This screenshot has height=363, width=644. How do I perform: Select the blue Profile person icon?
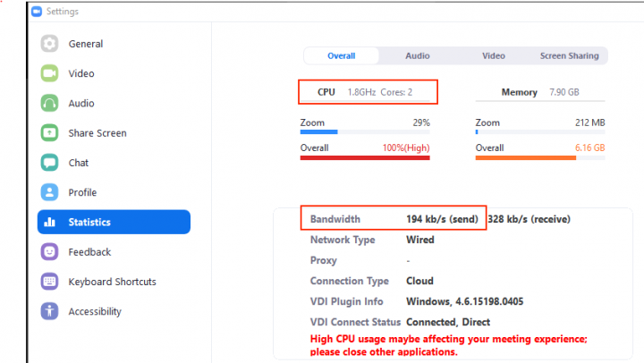(x=50, y=192)
